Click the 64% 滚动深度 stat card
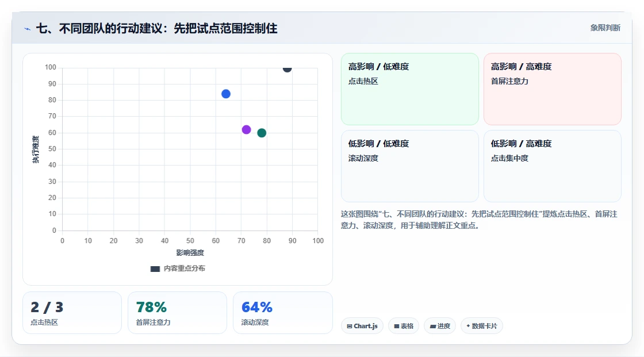The height and width of the screenshot is (357, 644). coord(282,313)
